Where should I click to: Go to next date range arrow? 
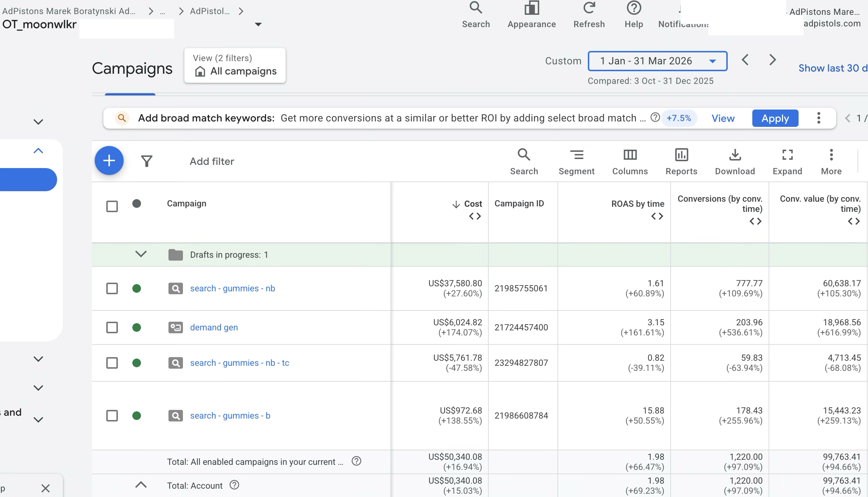pyautogui.click(x=773, y=60)
